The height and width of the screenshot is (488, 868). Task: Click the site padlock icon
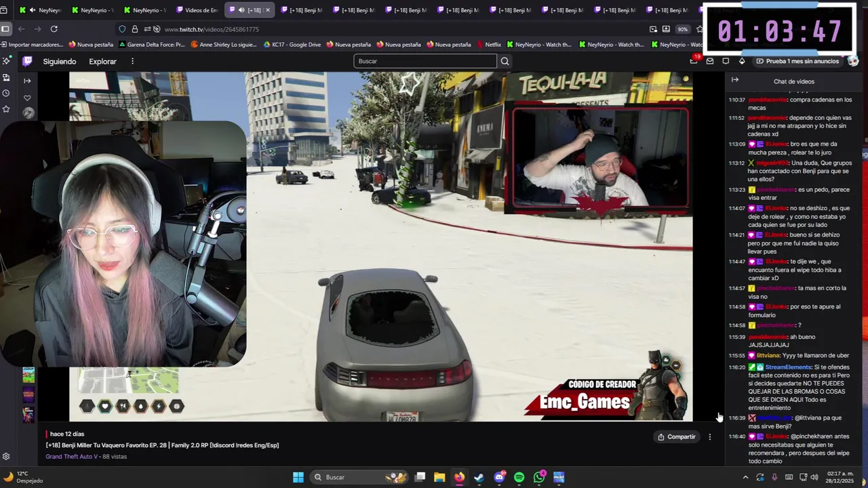point(134,29)
